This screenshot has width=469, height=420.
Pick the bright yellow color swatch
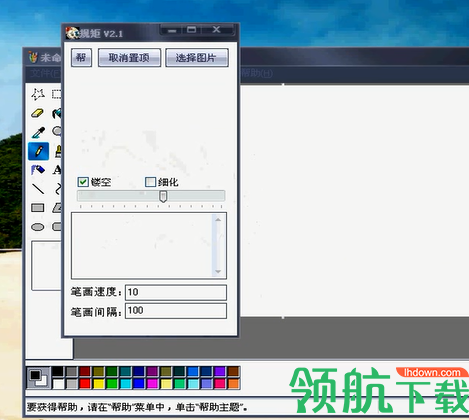[99, 384]
